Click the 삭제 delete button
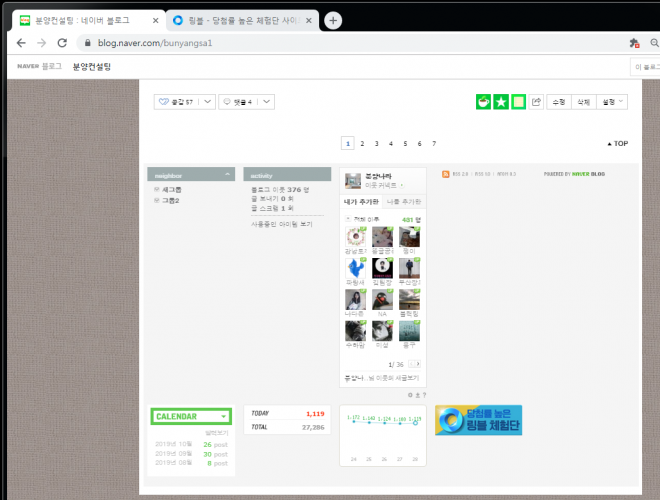 click(583, 102)
